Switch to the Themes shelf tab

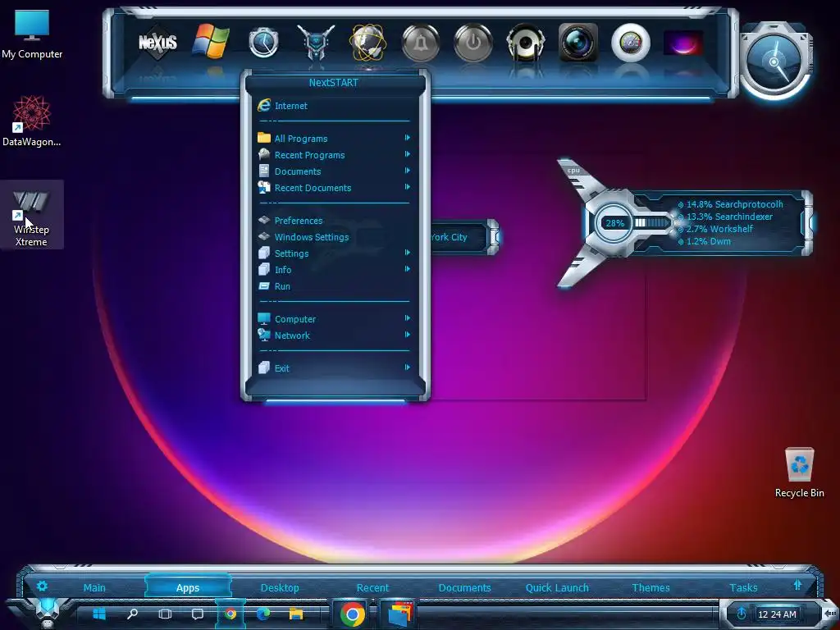pos(651,587)
